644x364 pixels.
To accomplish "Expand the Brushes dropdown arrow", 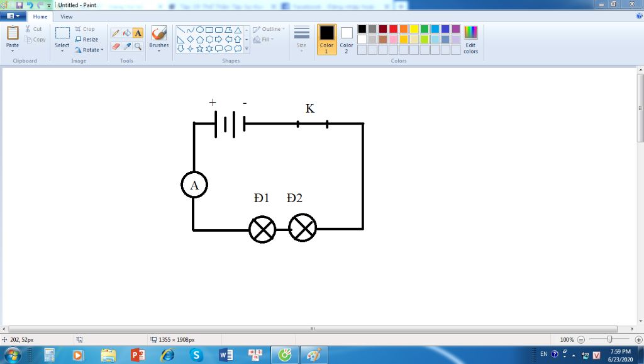I will [159, 51].
